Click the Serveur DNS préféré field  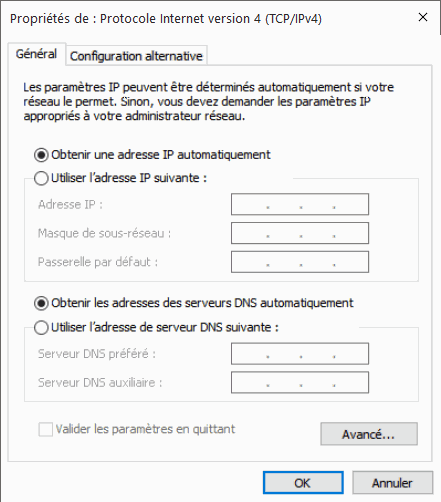coord(300,354)
